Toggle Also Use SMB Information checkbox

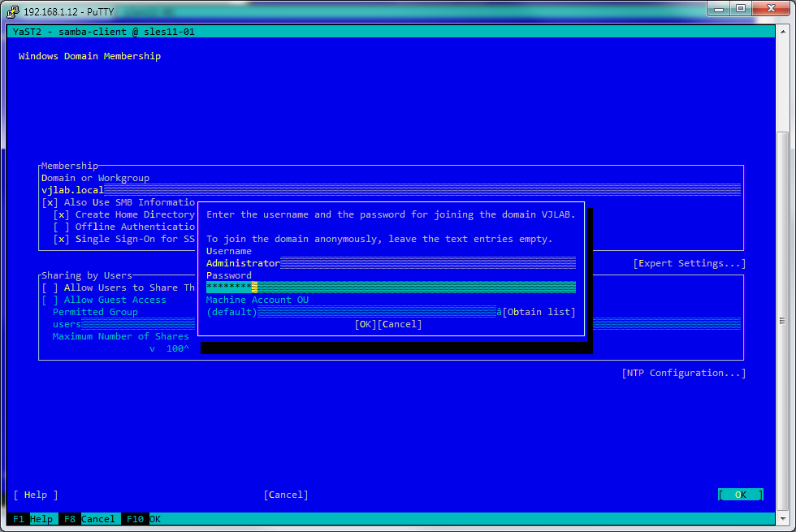(x=50, y=202)
